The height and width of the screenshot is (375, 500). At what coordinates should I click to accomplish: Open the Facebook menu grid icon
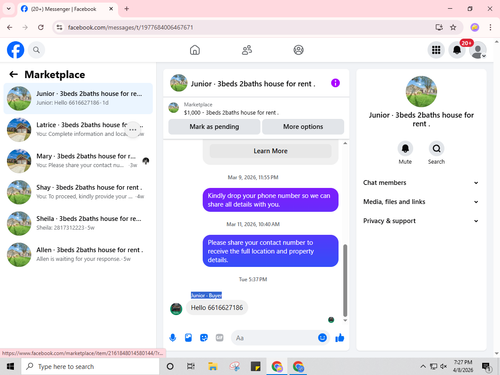tap(436, 50)
